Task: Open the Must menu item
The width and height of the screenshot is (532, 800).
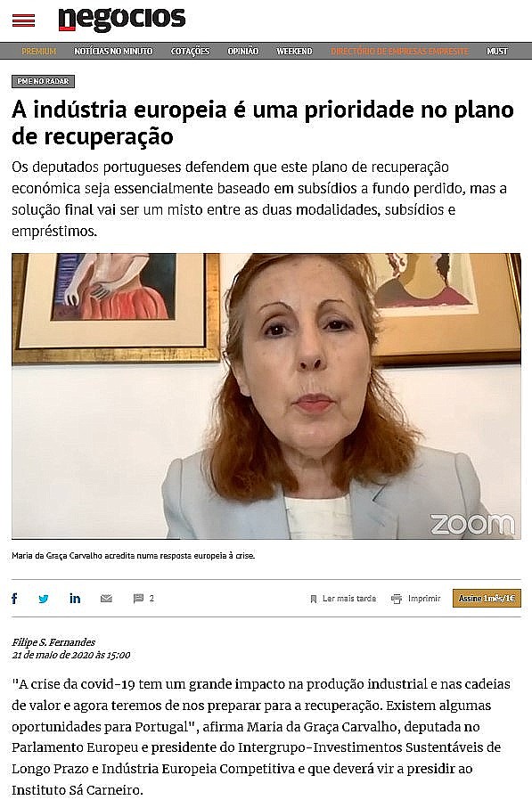Action: pyautogui.click(x=497, y=51)
